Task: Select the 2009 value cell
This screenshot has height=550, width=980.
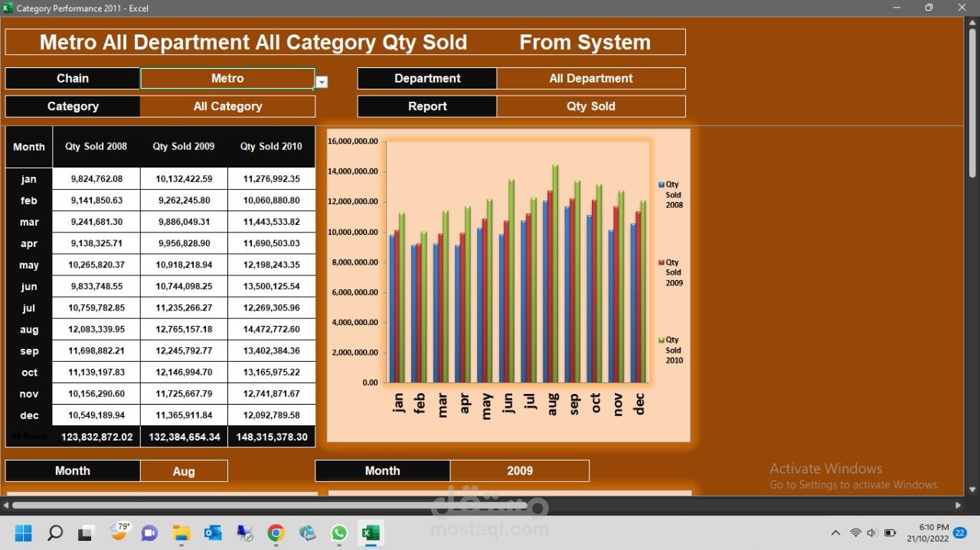Action: tap(520, 471)
